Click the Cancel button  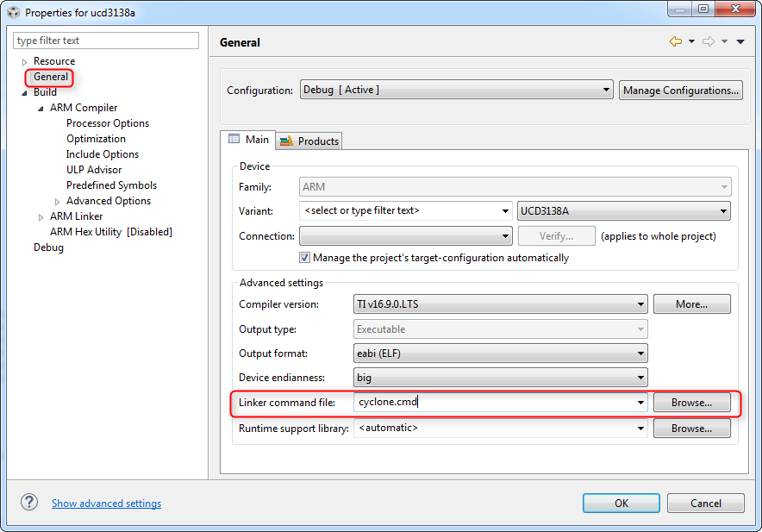point(706,504)
